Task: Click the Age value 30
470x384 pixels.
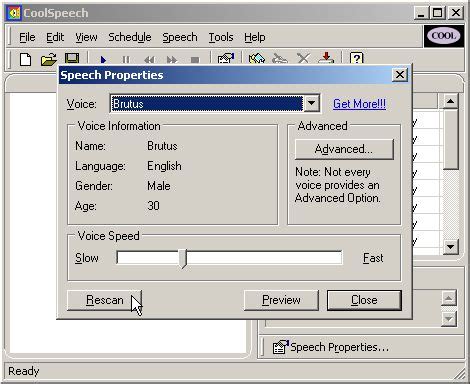Action: tap(153, 206)
